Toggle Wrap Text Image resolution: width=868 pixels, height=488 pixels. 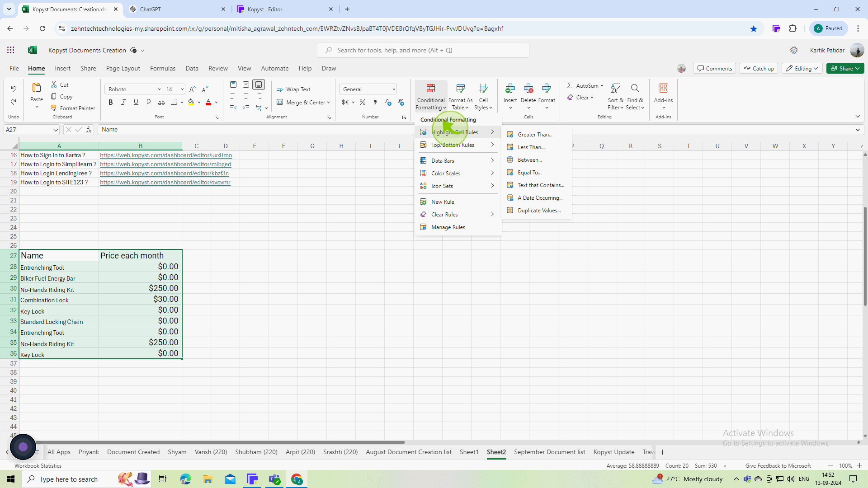point(294,89)
